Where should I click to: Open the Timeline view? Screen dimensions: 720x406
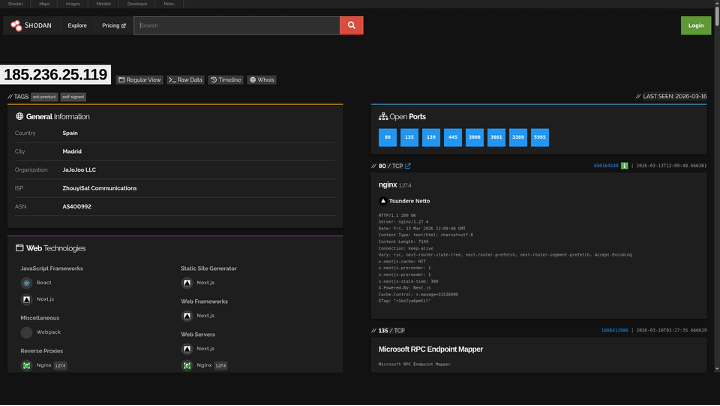click(226, 79)
